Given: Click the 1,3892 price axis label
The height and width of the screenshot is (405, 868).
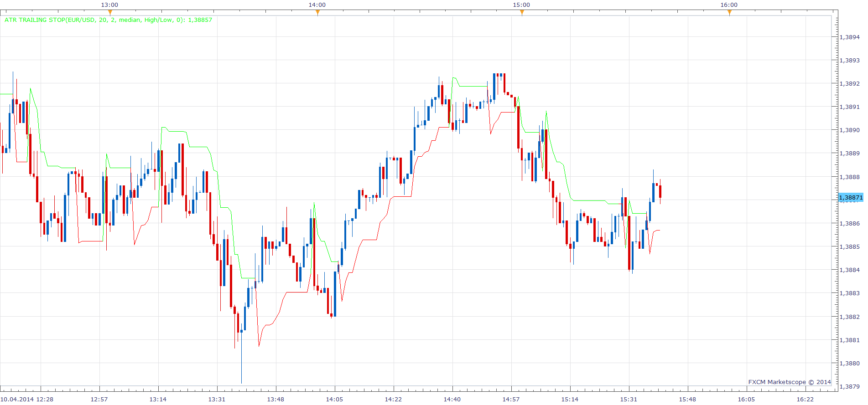Looking at the screenshot, I should pyautogui.click(x=850, y=84).
